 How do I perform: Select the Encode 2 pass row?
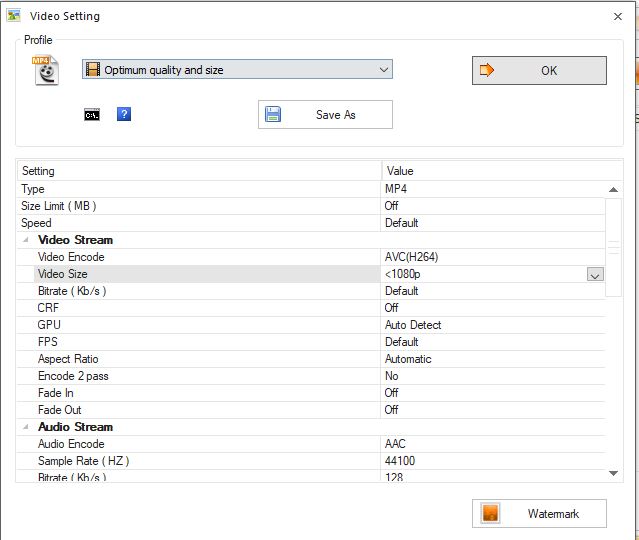tap(73, 376)
